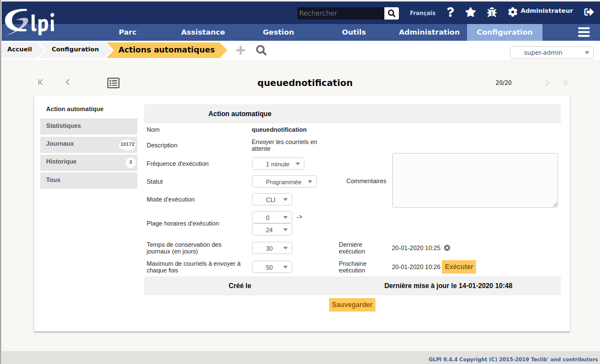Change Statut via the Programmée dropdown
The width and height of the screenshot is (600, 364).
click(x=284, y=181)
